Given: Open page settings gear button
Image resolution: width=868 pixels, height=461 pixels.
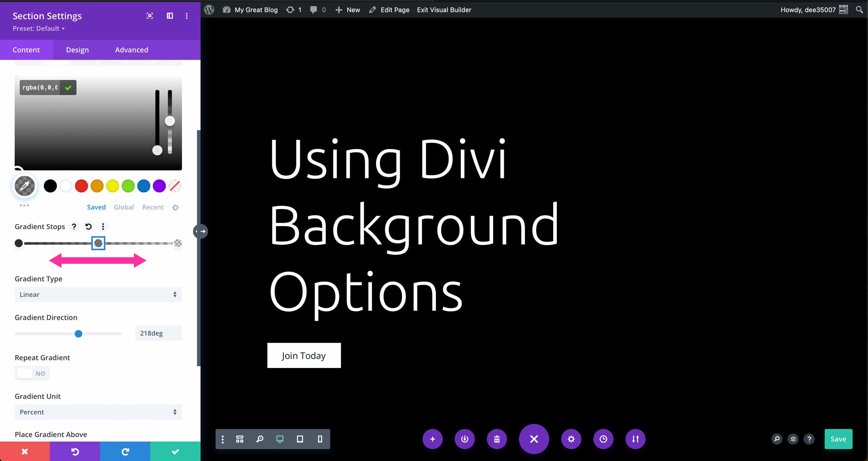Looking at the screenshot, I should pos(571,439).
